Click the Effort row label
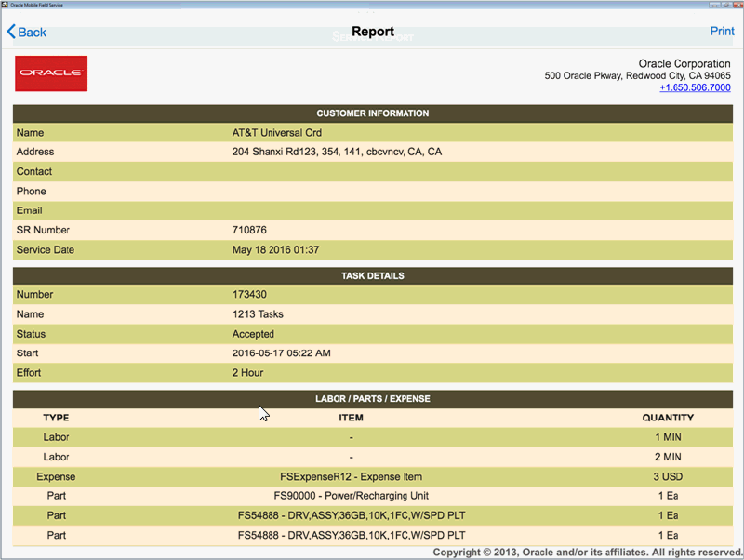Viewport: 744px width, 560px height. coord(29,373)
